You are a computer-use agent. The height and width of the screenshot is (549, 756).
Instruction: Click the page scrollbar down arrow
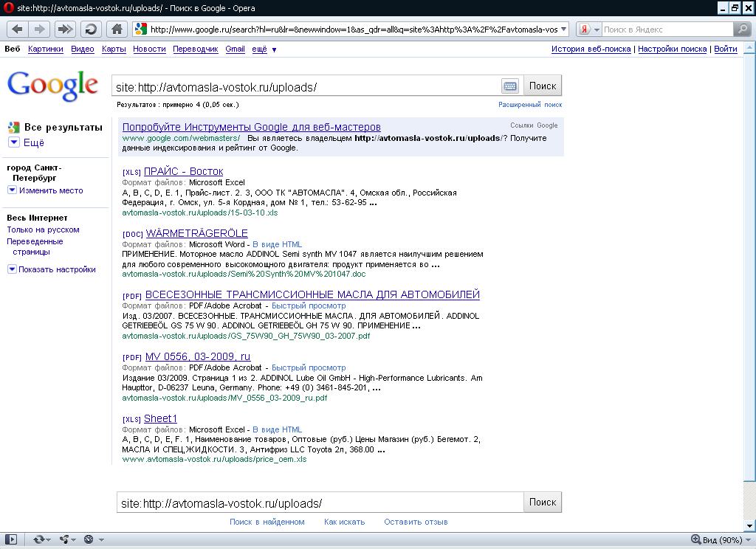coord(750,526)
